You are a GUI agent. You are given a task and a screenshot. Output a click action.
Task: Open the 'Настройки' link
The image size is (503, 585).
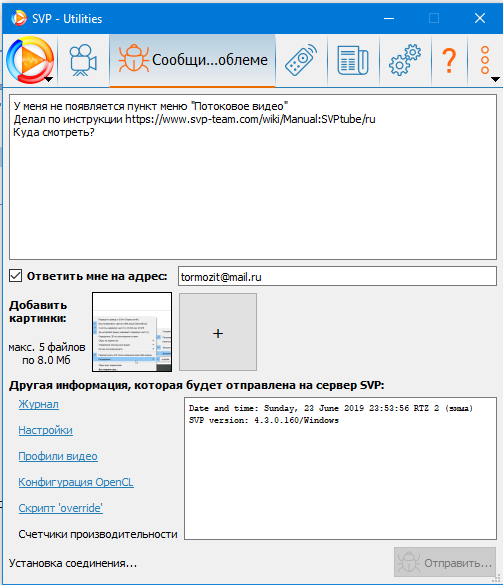[46, 430]
